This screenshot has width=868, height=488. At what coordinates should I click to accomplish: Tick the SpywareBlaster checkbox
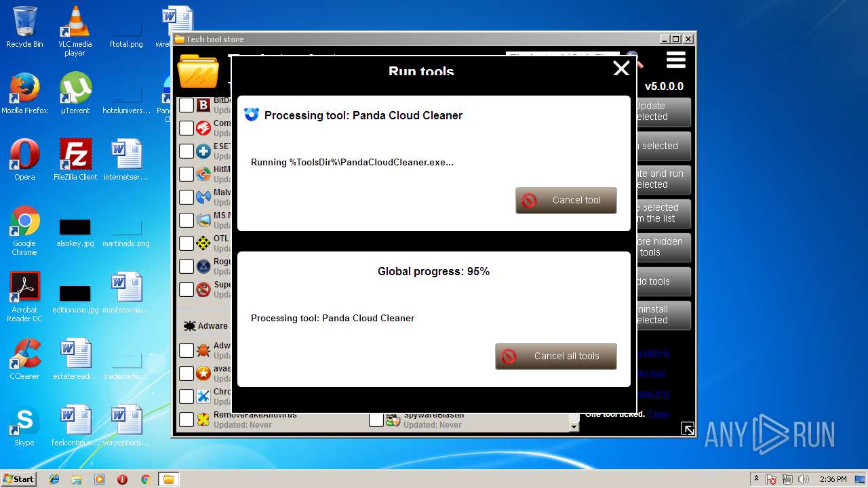pyautogui.click(x=376, y=420)
